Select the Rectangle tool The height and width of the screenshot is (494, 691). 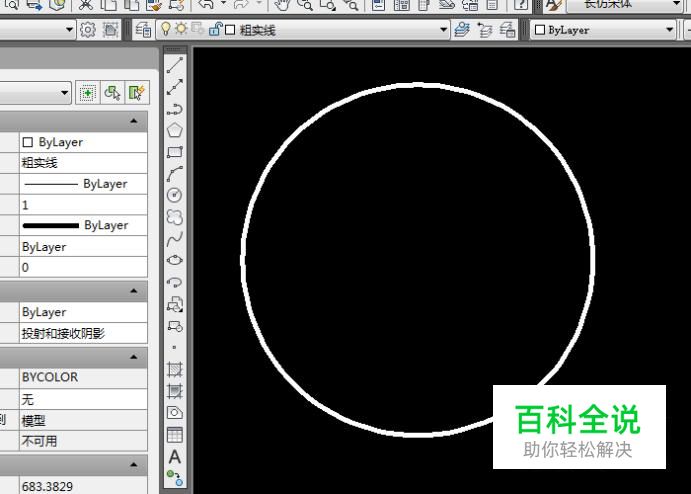tap(175, 152)
